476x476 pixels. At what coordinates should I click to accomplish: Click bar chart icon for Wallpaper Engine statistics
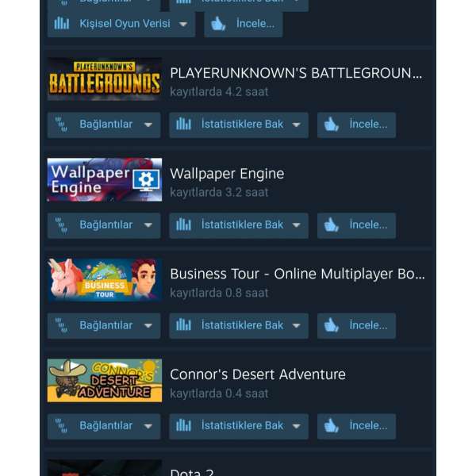[184, 225]
